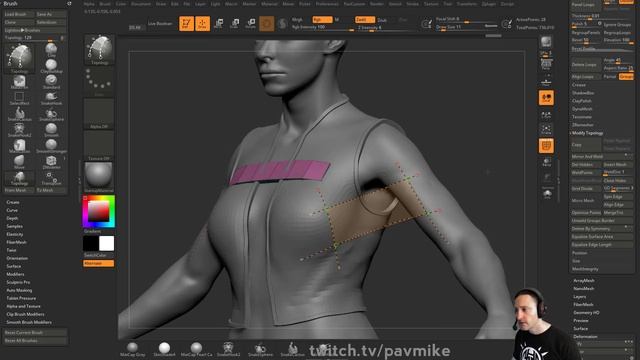Open the Render menu

377,4
